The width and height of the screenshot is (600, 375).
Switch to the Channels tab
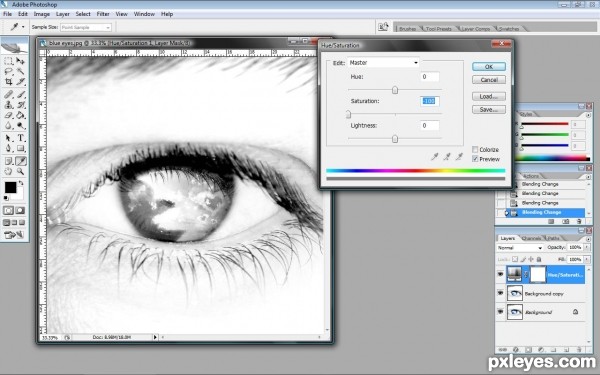531,238
